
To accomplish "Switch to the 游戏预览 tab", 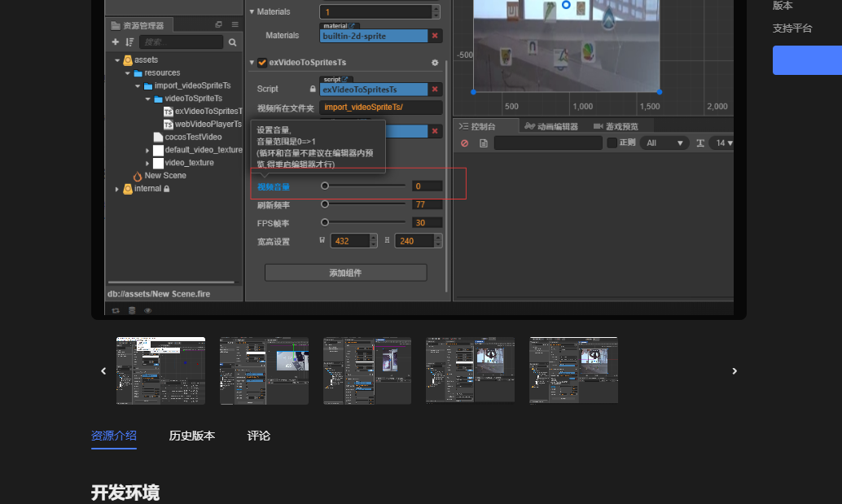I will click(x=616, y=126).
